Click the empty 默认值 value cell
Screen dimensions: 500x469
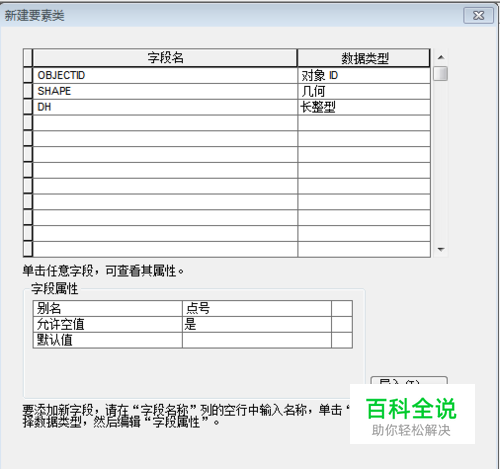(257, 340)
